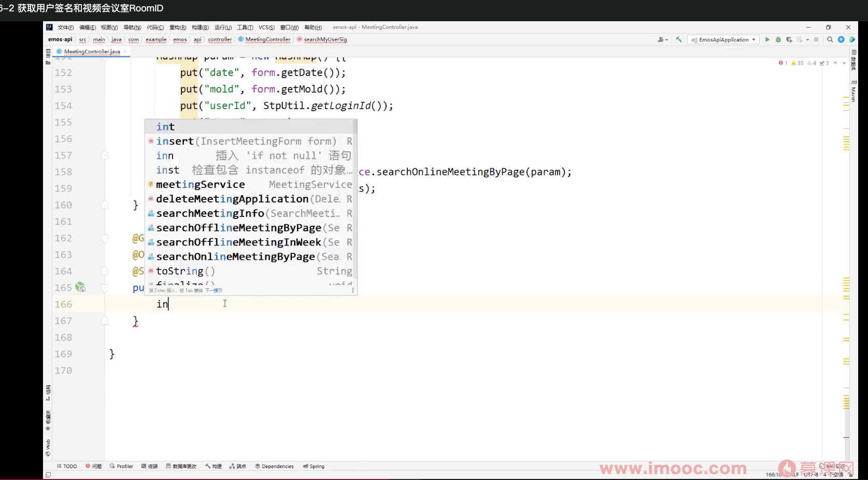This screenshot has height=480, width=868.
Task: Open the 导航(N) menu
Action: [132, 27]
